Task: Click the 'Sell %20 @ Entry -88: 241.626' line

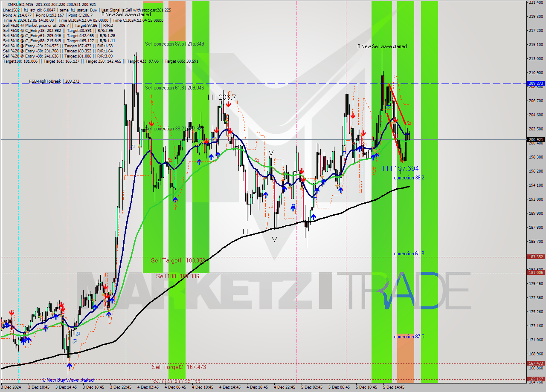Action: (x=58, y=56)
